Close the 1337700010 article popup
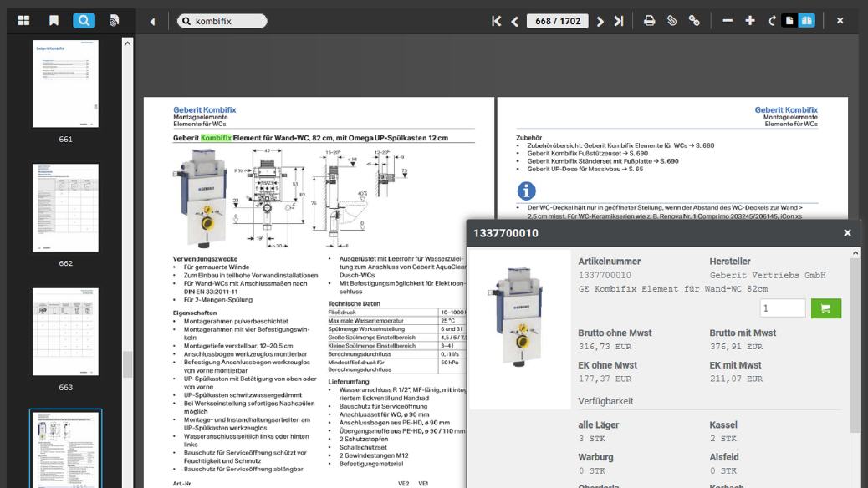868x488 pixels. pos(847,233)
